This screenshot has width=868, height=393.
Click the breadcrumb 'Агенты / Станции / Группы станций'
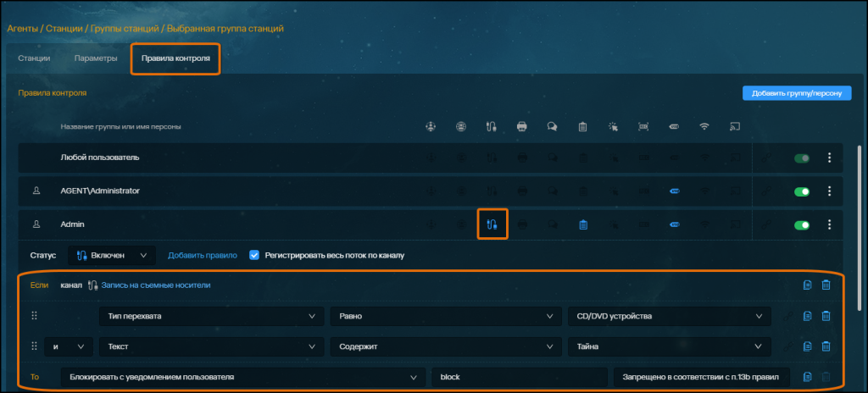tap(85, 28)
